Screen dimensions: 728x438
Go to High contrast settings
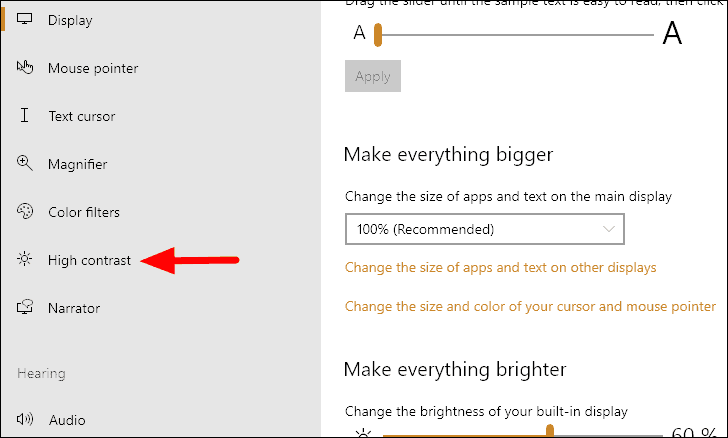pos(89,260)
